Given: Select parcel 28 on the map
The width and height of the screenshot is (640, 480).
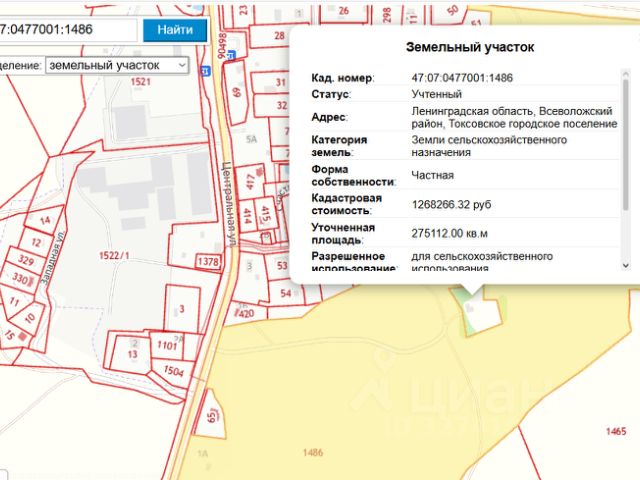Looking at the screenshot, I should coord(279,36).
